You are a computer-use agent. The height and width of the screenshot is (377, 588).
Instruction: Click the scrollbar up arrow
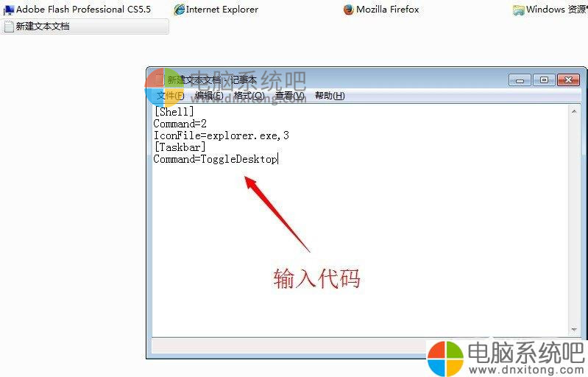pos(574,111)
